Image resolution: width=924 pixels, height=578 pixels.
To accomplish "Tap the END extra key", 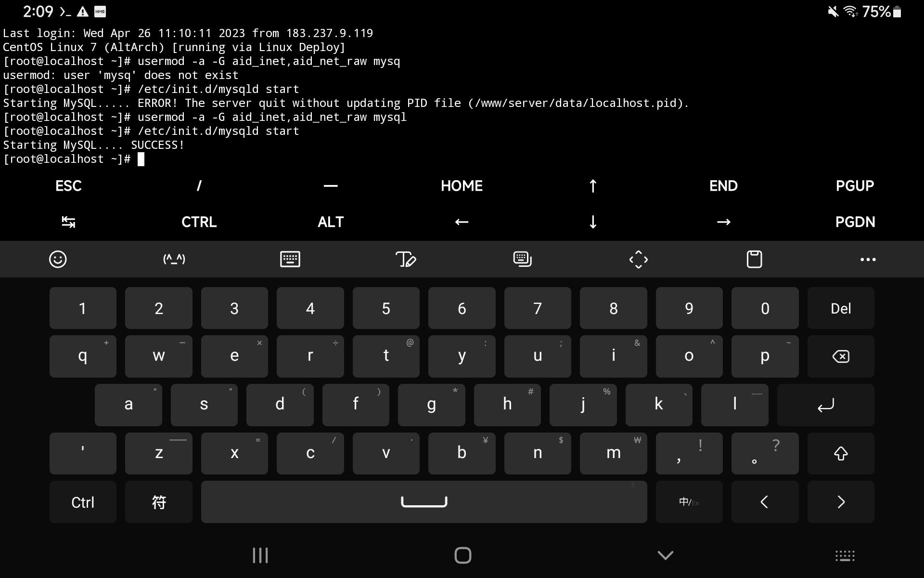I will tap(724, 186).
